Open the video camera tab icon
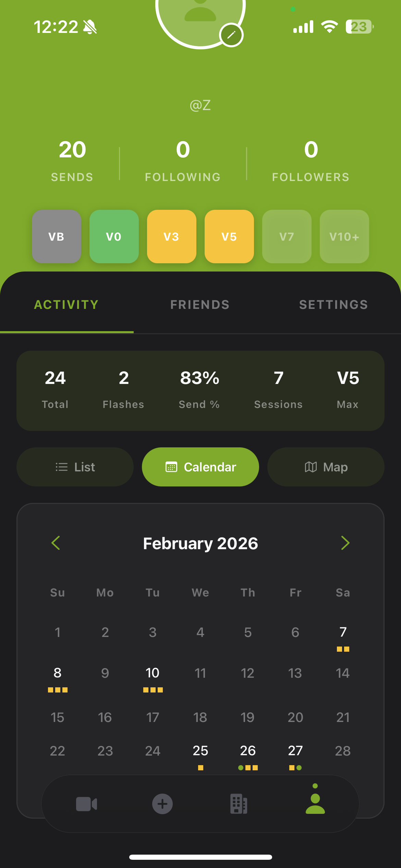The image size is (401, 868). pyautogui.click(x=86, y=804)
